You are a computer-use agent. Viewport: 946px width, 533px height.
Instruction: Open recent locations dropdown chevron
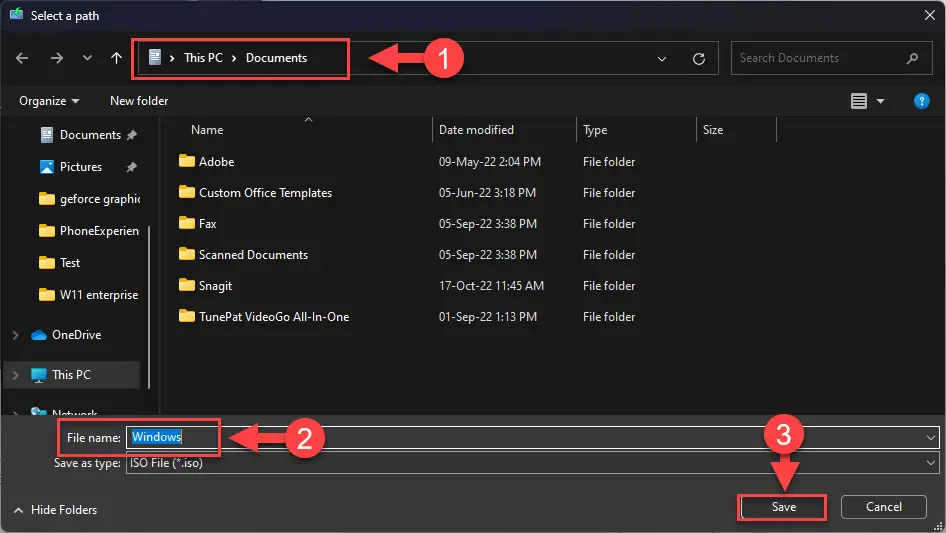click(87, 58)
